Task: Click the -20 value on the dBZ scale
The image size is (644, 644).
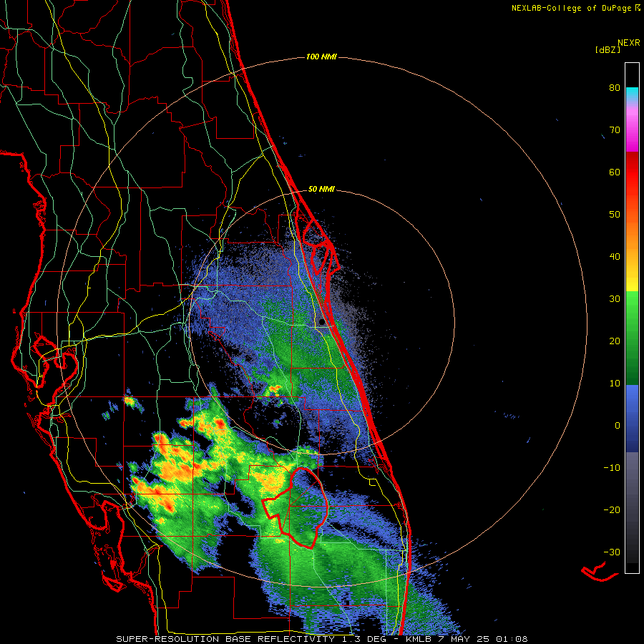Action: pos(612,510)
